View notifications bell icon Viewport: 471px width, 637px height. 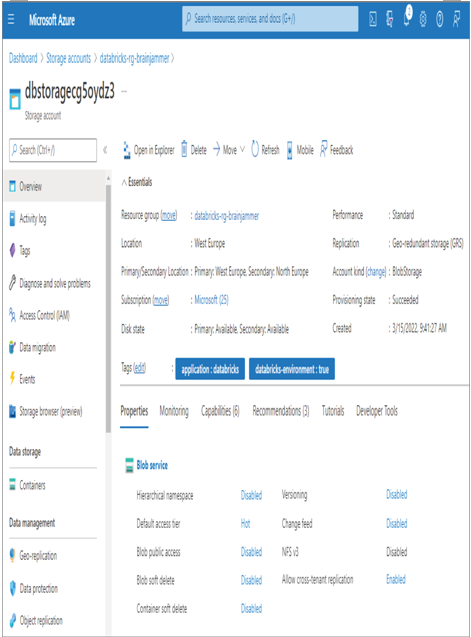(407, 17)
